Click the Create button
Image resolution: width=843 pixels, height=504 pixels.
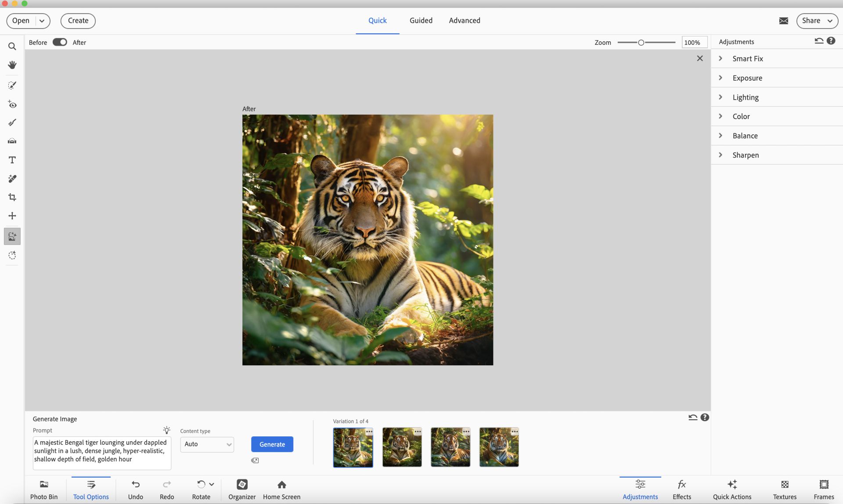pos(78,21)
